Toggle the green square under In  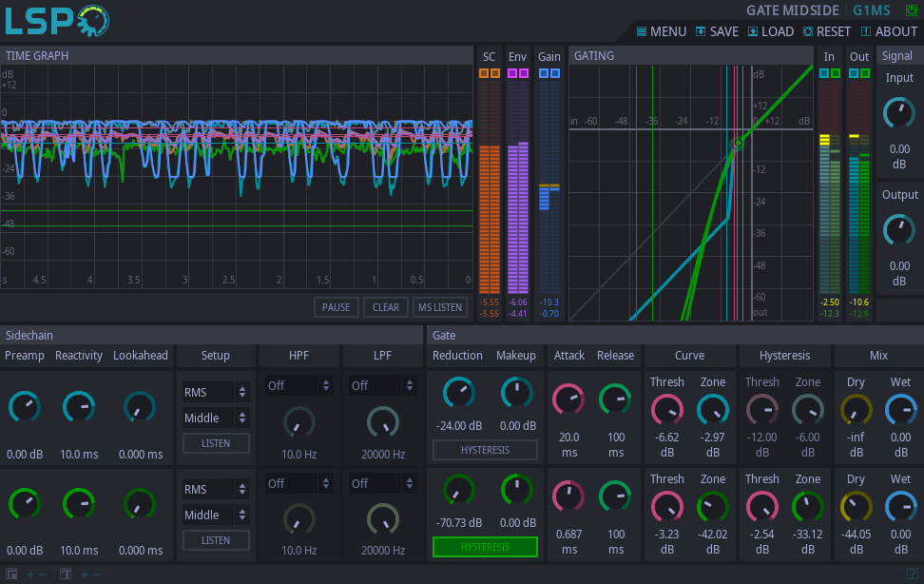835,73
